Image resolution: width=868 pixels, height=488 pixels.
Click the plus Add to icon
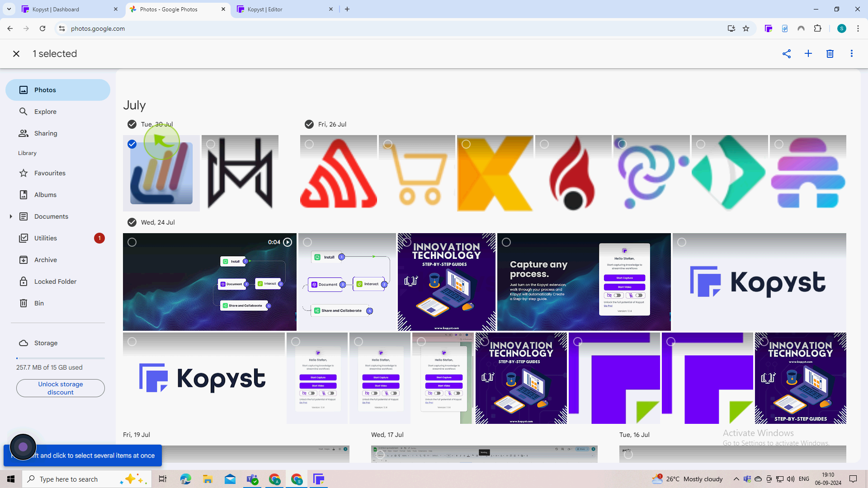(808, 54)
